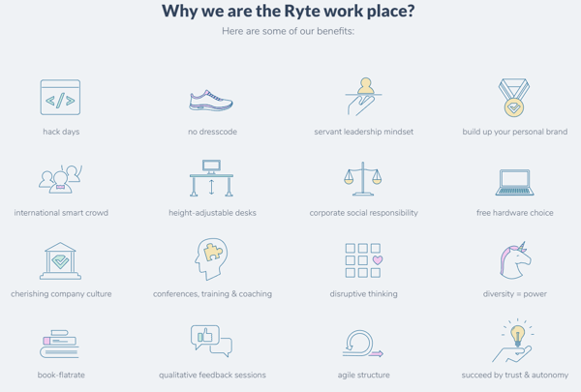Click the sneaker icon for no dresscode
Image resolution: width=581 pixels, height=392 pixels.
211,101
